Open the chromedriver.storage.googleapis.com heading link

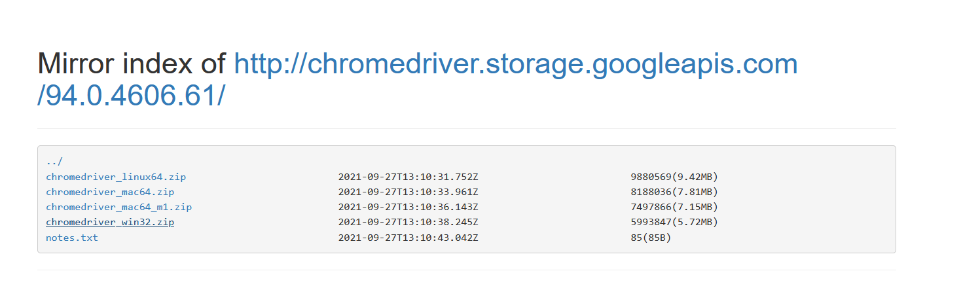[516, 64]
